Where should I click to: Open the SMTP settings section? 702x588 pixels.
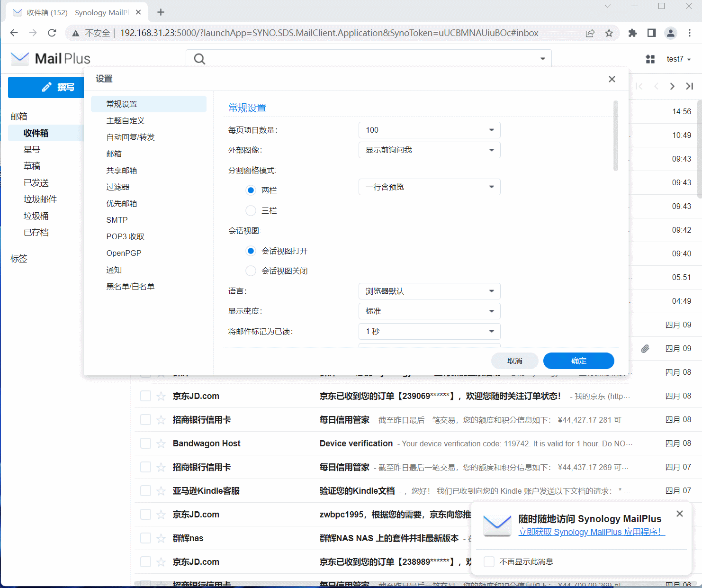point(149,220)
